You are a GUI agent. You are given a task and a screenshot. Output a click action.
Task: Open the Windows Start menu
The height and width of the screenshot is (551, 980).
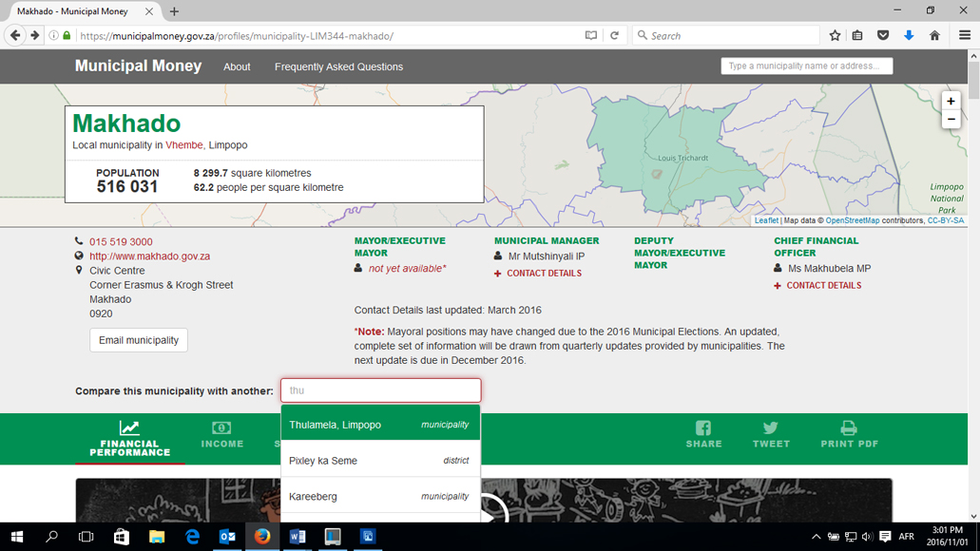(x=17, y=537)
